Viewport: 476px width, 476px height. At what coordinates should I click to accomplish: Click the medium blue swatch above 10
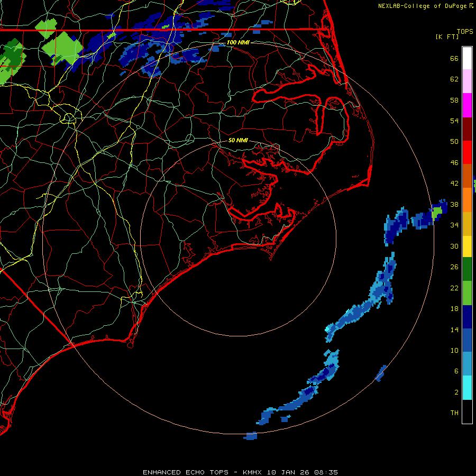pos(467,340)
